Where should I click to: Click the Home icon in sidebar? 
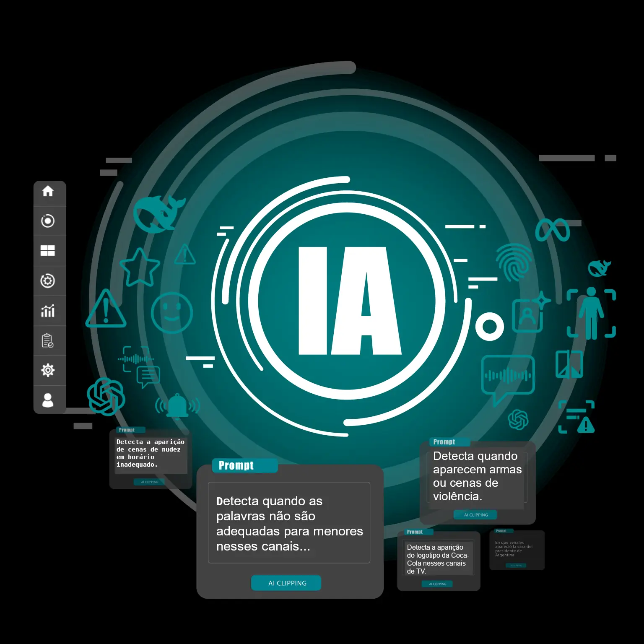(48, 191)
